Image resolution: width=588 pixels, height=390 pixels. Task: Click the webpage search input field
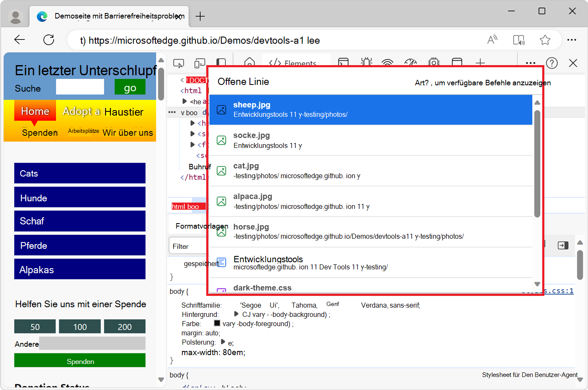(x=80, y=87)
